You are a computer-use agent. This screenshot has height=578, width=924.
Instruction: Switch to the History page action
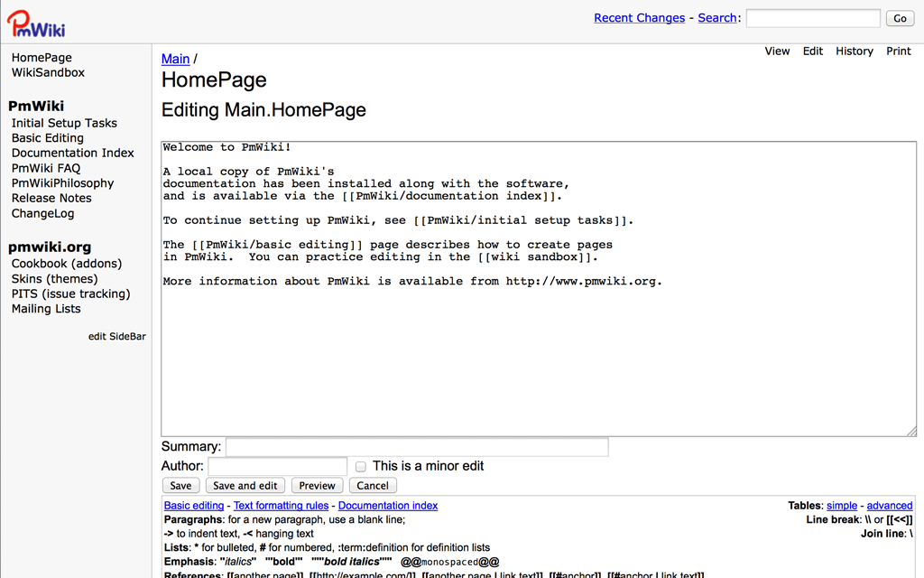(854, 51)
